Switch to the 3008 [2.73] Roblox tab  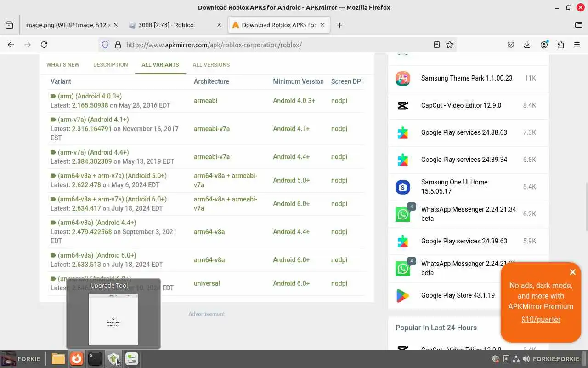pos(166,25)
